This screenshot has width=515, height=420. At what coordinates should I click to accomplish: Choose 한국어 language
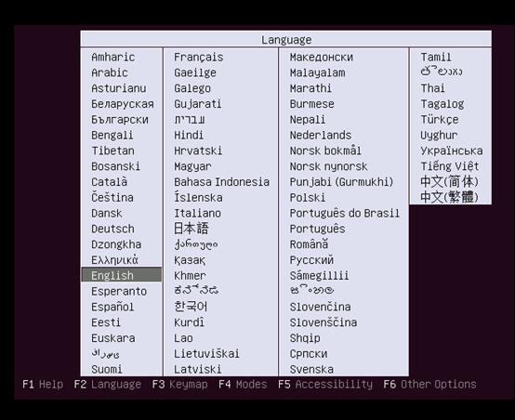coord(191,307)
